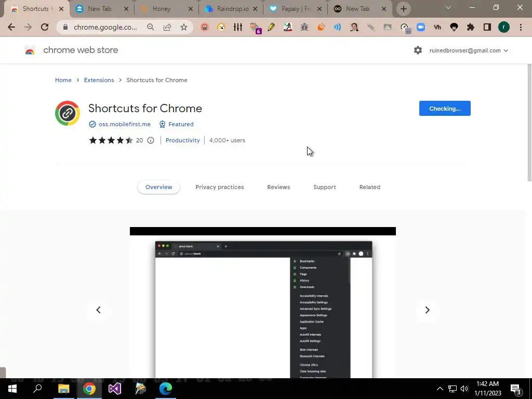Go to Extensions breadcrumb link
Image resolution: width=532 pixels, height=399 pixels.
pyautogui.click(x=99, y=80)
